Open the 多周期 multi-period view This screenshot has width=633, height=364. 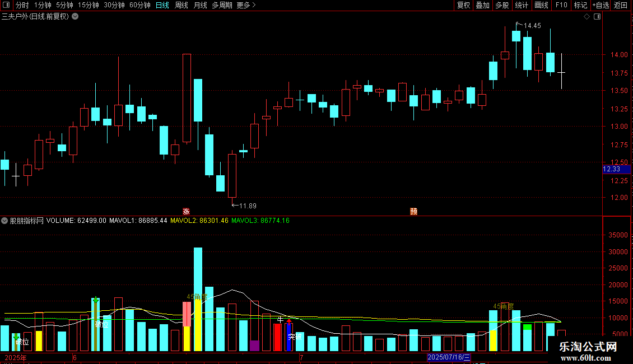pos(222,5)
